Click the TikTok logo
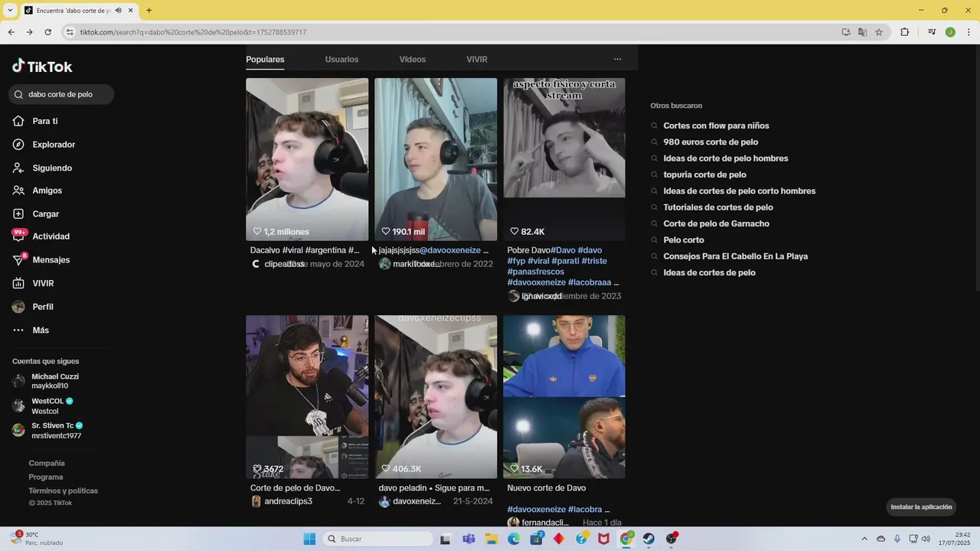Viewport: 980px width, 551px height. point(42,67)
